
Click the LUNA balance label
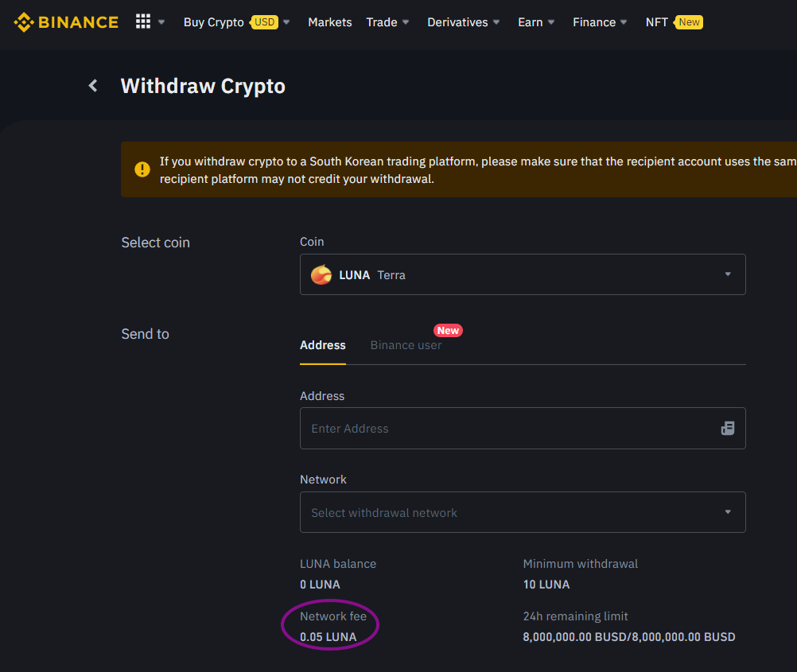click(x=338, y=564)
